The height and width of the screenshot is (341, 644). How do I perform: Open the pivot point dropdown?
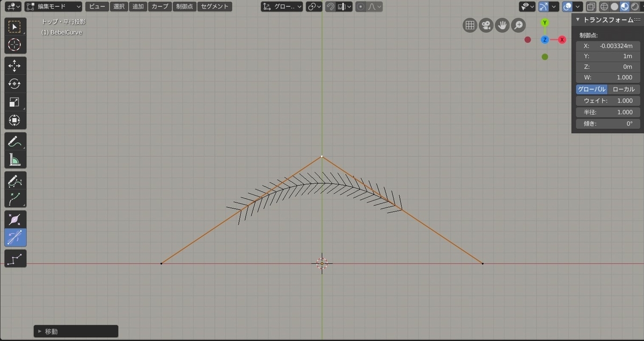[314, 7]
